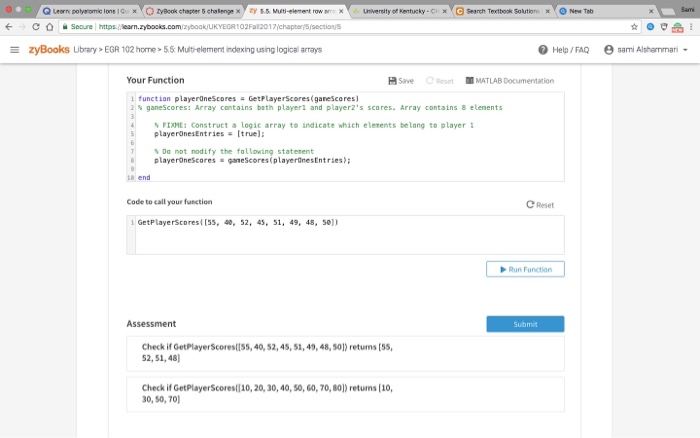Save the function with the Save button
Viewport: 700px width, 438px height.
tap(401, 81)
